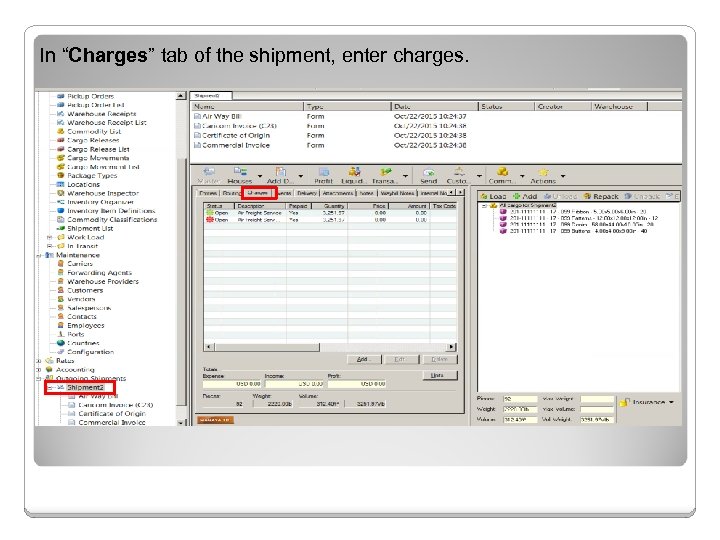This screenshot has height=540, width=720.
Task: Click the Units button
Action: [439, 375]
